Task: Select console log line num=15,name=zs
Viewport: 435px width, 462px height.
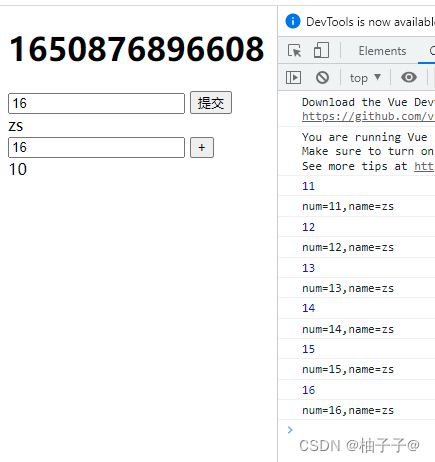Action: [348, 369]
